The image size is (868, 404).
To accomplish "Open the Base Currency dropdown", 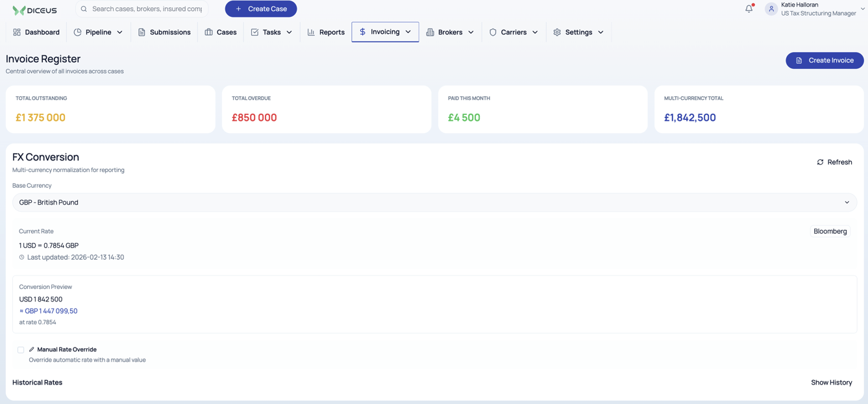I will pos(434,203).
